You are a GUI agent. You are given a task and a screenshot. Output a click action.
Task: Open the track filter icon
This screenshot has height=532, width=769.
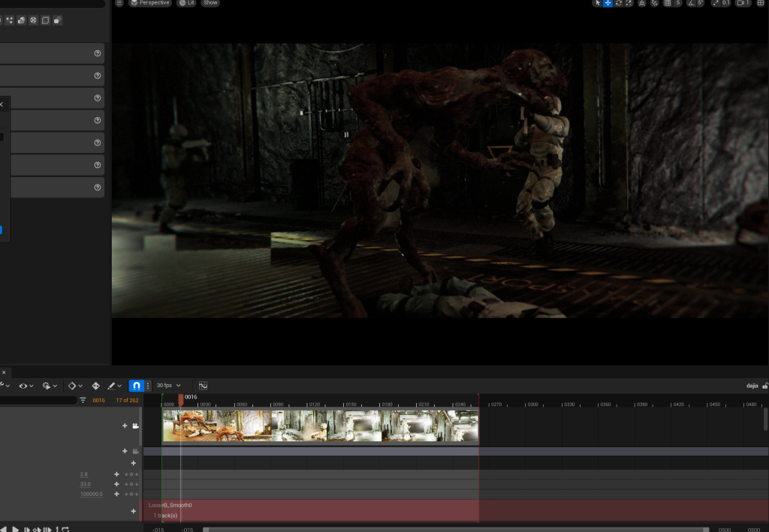(83, 400)
